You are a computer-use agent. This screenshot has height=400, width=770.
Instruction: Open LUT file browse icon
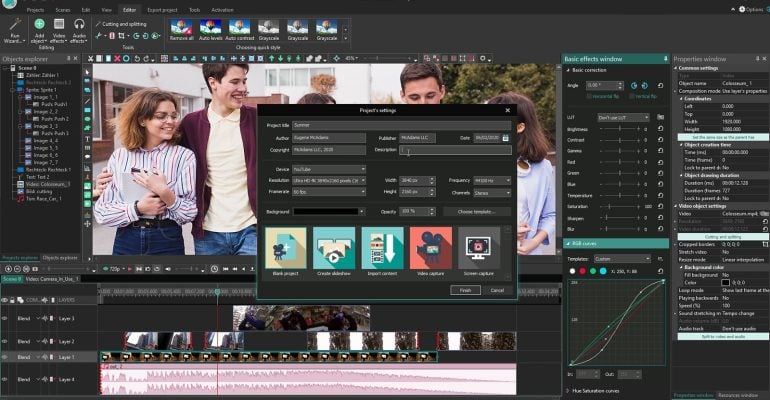[660, 117]
